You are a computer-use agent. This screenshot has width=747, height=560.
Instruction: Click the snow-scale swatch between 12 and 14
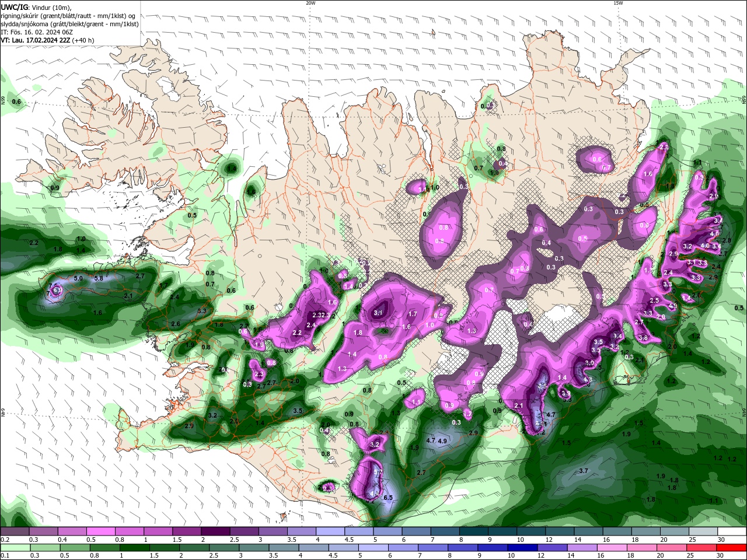tap(560, 531)
